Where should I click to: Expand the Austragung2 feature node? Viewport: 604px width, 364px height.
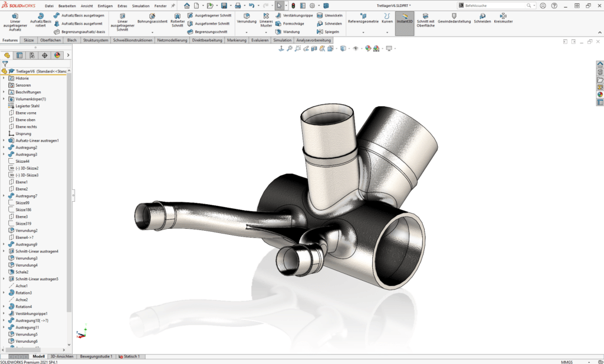point(4,147)
